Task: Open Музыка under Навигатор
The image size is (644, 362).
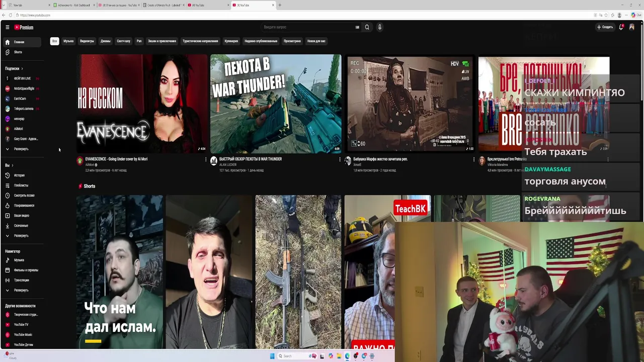Action: [x=22, y=260]
